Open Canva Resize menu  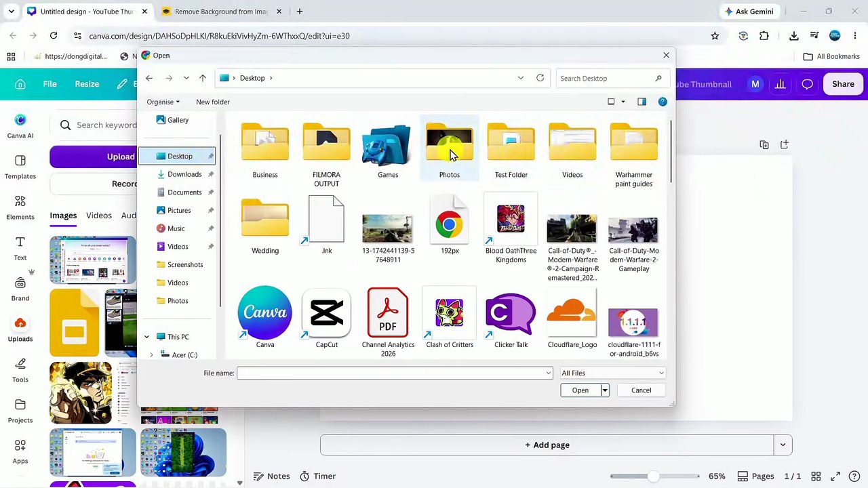87,84
